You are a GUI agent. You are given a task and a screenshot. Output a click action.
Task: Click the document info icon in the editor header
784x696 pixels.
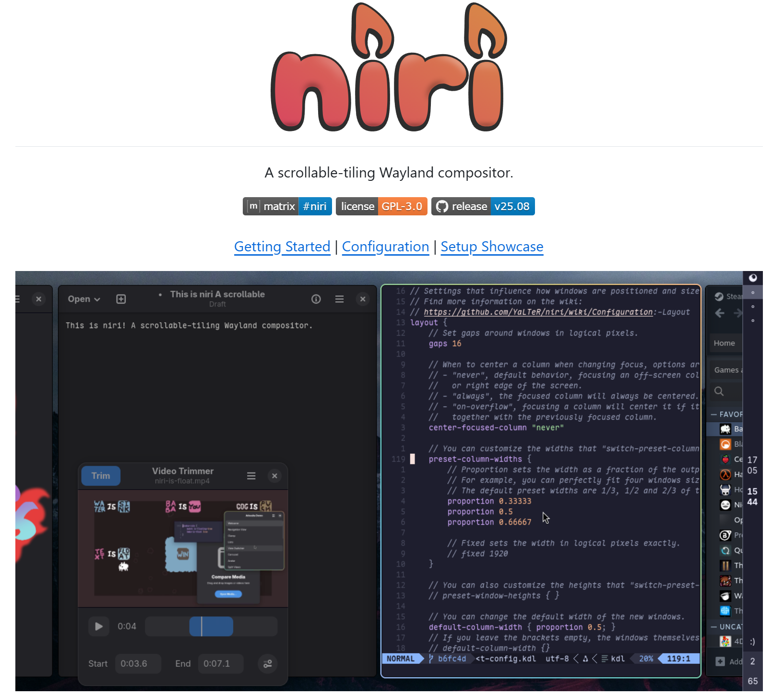tap(316, 299)
